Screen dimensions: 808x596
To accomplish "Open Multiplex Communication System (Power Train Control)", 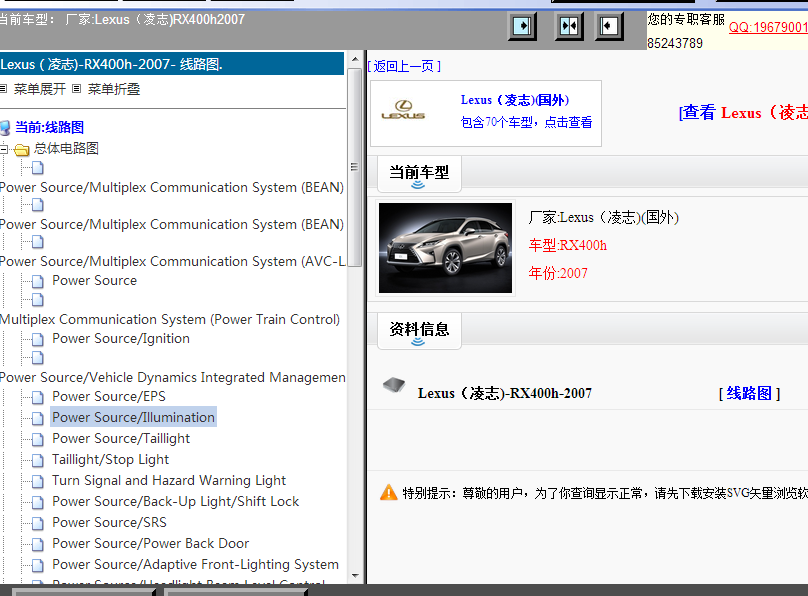I will click(x=170, y=319).
